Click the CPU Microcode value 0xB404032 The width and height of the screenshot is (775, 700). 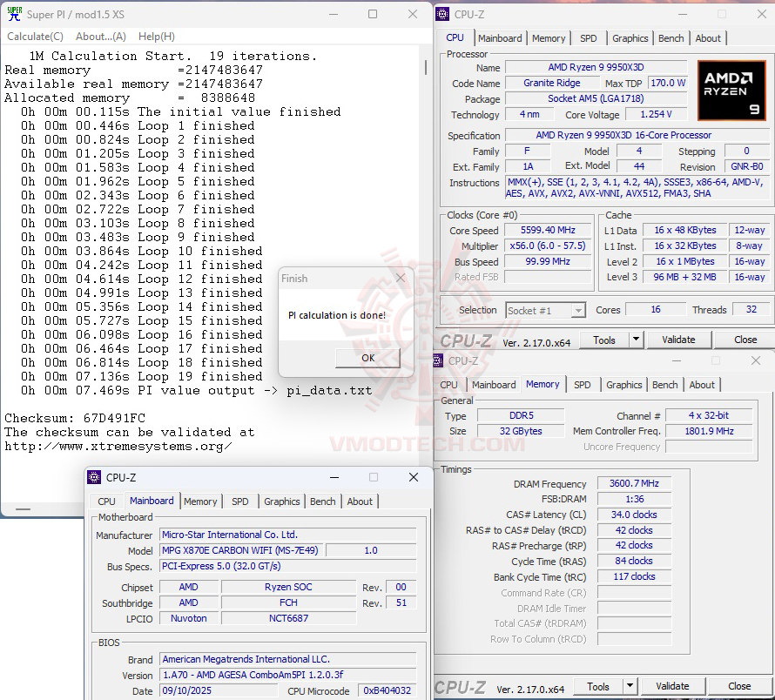pyautogui.click(x=387, y=690)
